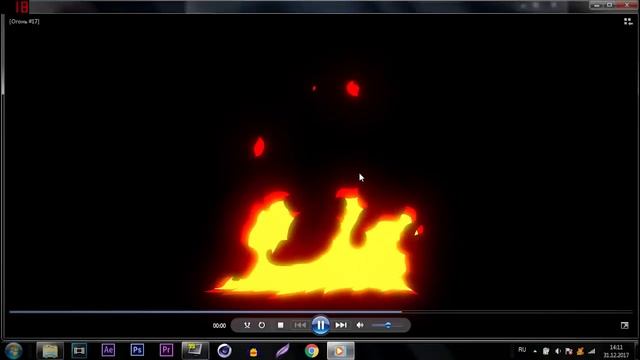Launch After Effects from taskbar
This screenshot has height=360, width=640.
(x=108, y=350)
